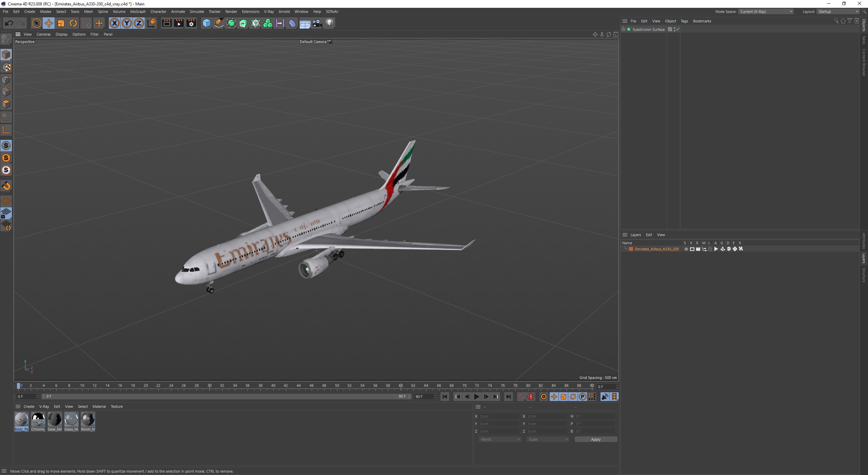Open the World coordinate dropdown
The height and width of the screenshot is (475, 868).
[499, 439]
